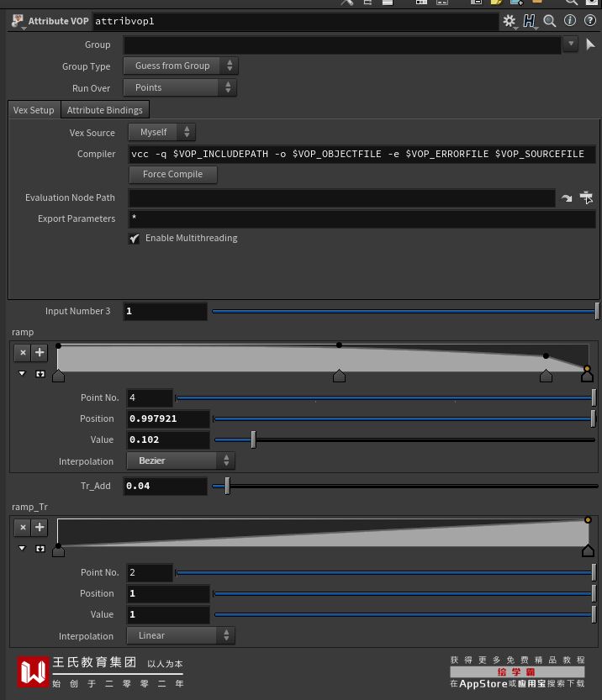Select last highlighted ramp point marker
This screenshot has width=602, height=700.
click(x=587, y=376)
